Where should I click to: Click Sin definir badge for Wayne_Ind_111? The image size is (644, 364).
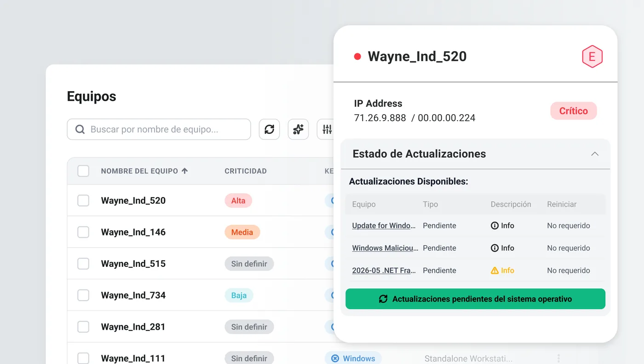pyautogui.click(x=249, y=358)
